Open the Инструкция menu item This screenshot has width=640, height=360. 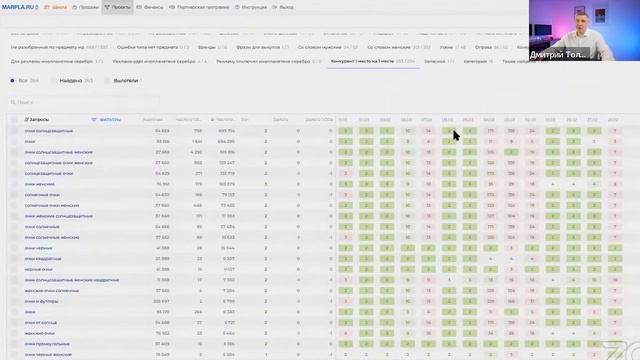coord(251,7)
